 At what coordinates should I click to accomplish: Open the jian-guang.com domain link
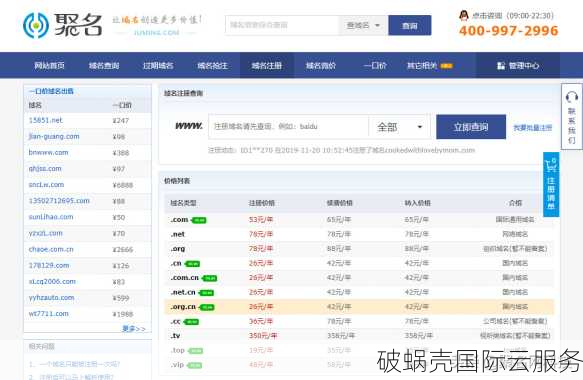pyautogui.click(x=54, y=136)
